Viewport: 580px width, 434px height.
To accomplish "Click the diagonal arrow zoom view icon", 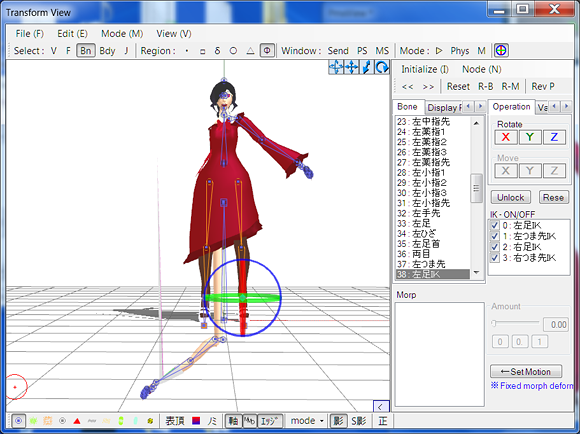I will 367,67.
